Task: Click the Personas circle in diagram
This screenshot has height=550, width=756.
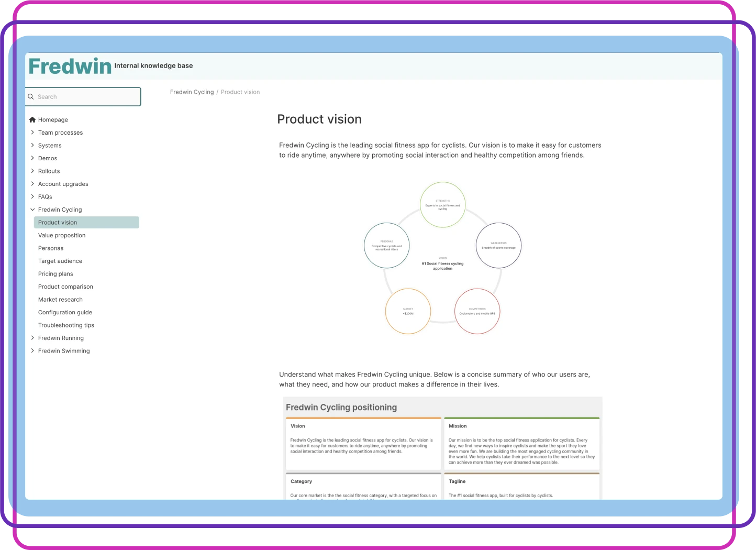Action: (x=387, y=246)
